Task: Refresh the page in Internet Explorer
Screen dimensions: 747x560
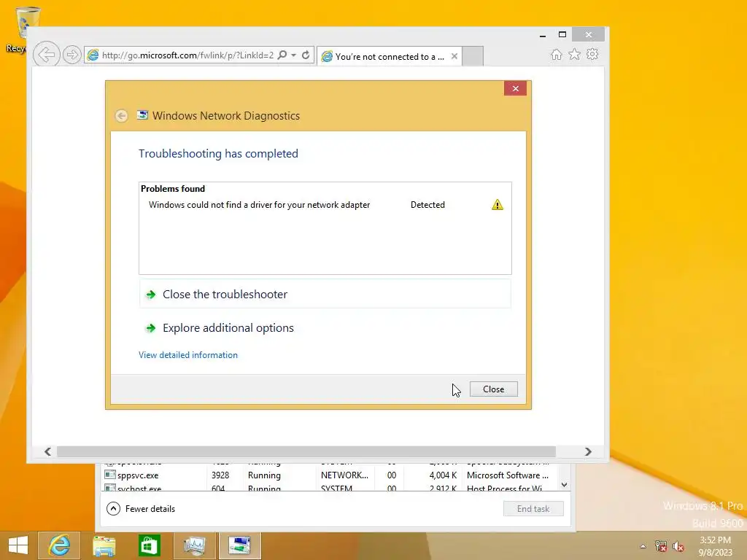Action: (306, 55)
